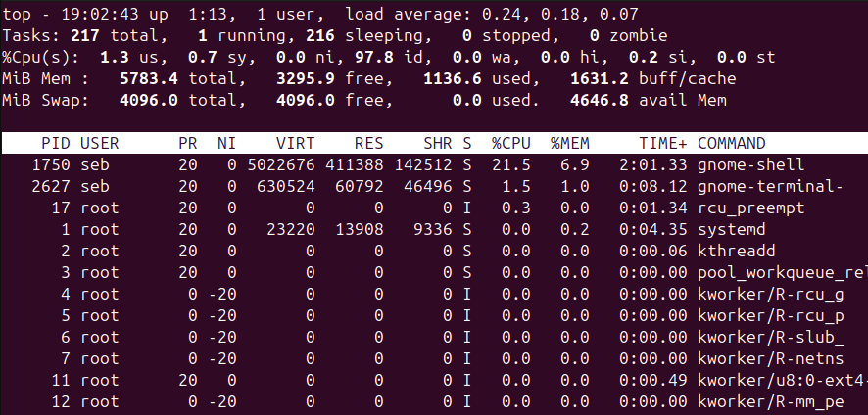
Task: Click the 60792 RES value
Action: coord(360,187)
